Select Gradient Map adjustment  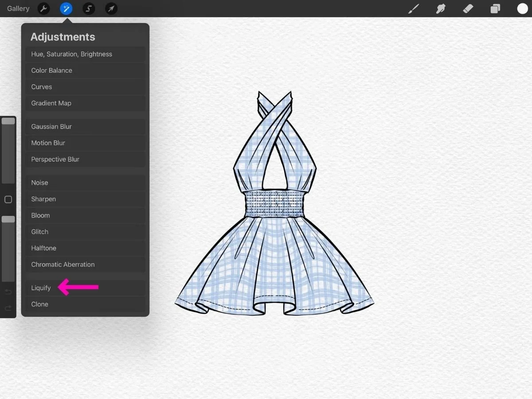pyautogui.click(x=85, y=103)
